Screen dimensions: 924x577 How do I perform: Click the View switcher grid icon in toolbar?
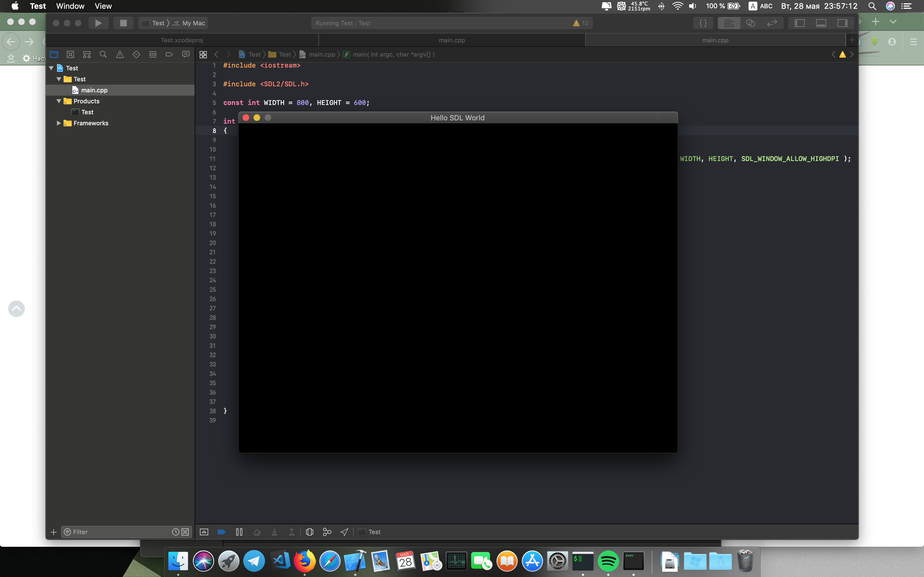pos(203,54)
